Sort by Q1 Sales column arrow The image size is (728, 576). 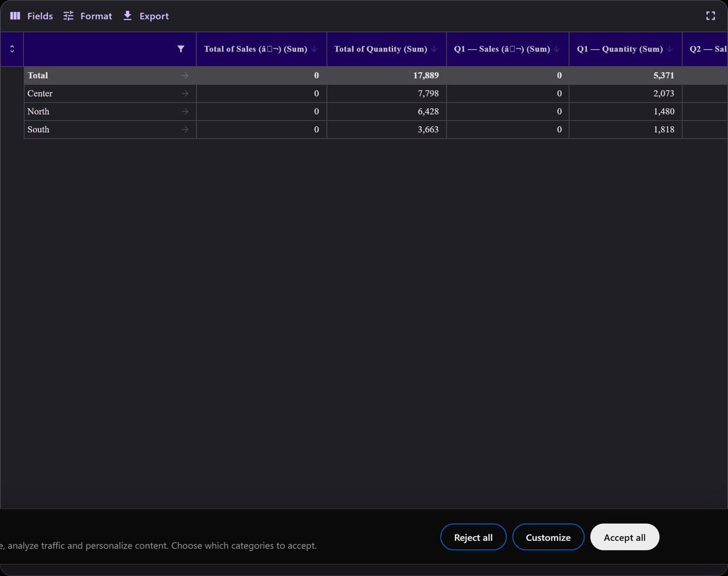click(x=557, y=49)
